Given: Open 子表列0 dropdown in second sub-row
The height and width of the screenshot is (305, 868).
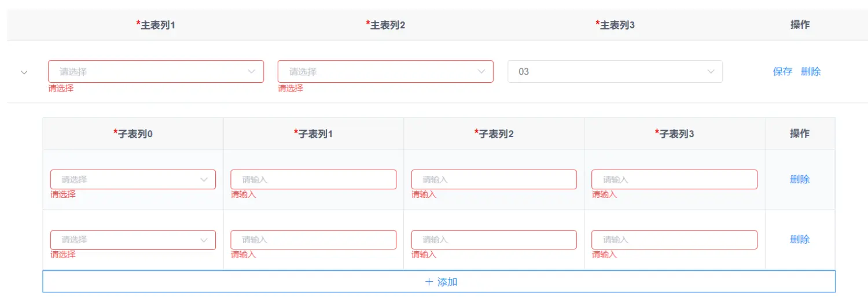Looking at the screenshot, I should tap(133, 240).
